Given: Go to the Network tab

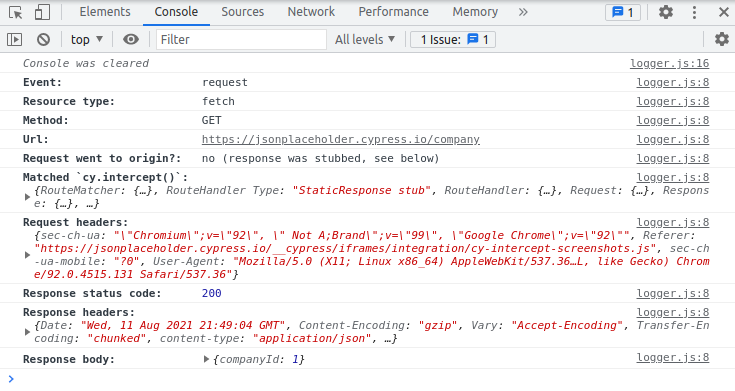Looking at the screenshot, I should [x=311, y=12].
